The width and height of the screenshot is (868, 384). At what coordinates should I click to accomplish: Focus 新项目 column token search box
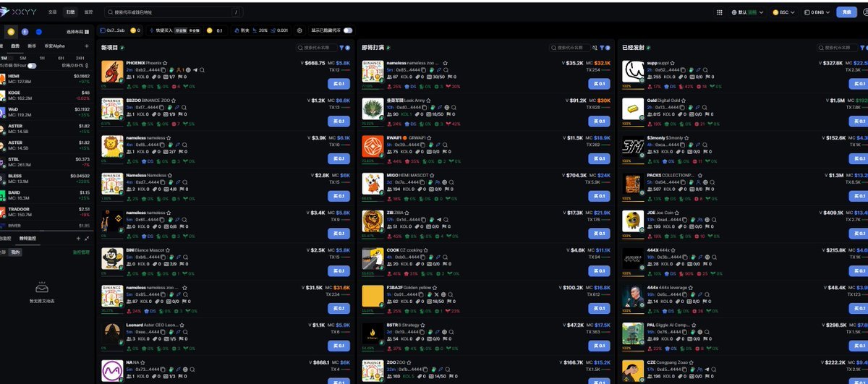316,48
